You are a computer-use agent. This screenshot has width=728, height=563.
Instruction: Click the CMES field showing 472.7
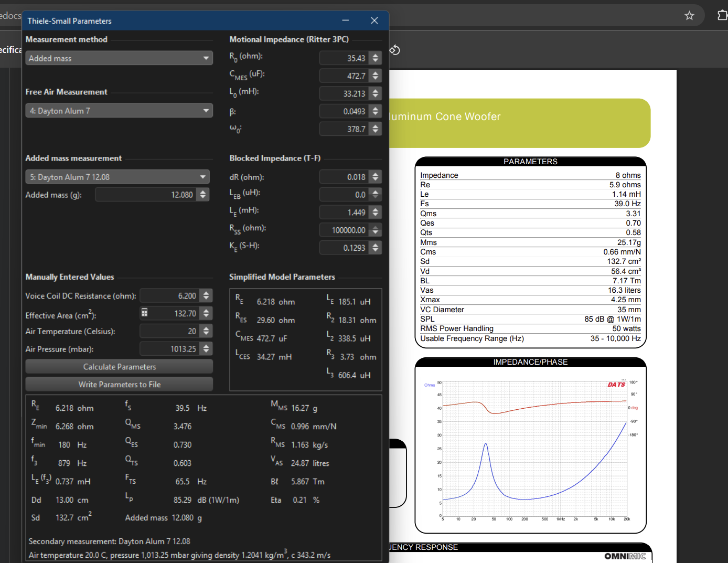(344, 76)
